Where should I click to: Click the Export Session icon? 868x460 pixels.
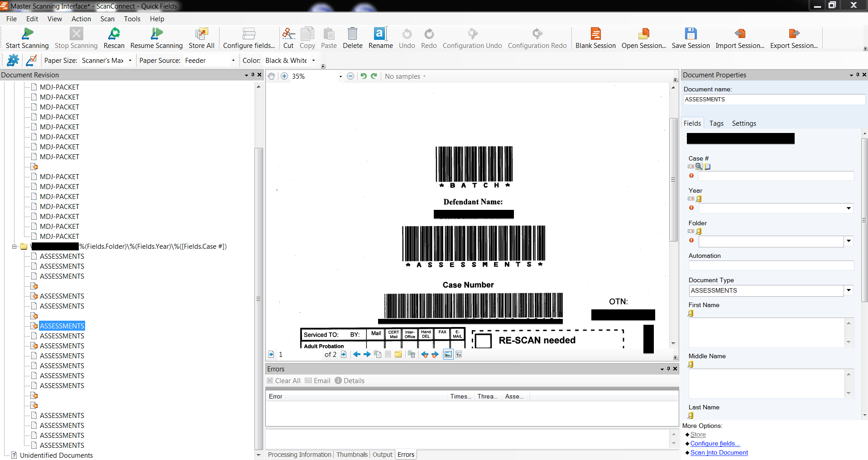(x=794, y=34)
